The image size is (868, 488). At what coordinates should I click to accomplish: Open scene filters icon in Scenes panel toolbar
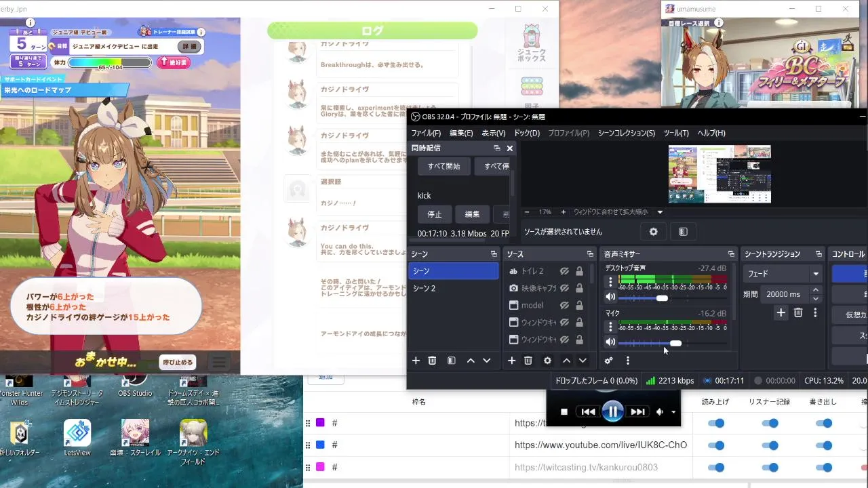point(452,361)
